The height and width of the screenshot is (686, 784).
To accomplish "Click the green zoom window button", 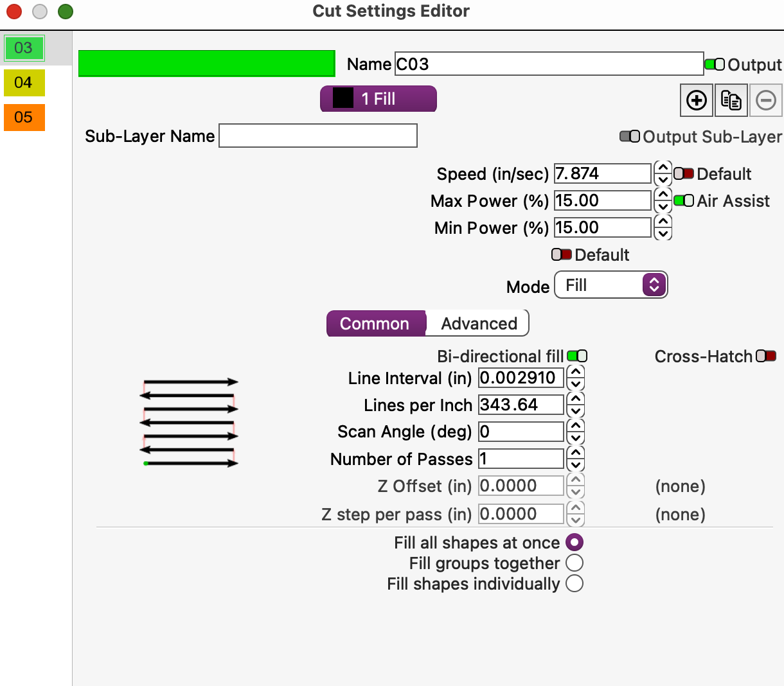I will 66,12.
